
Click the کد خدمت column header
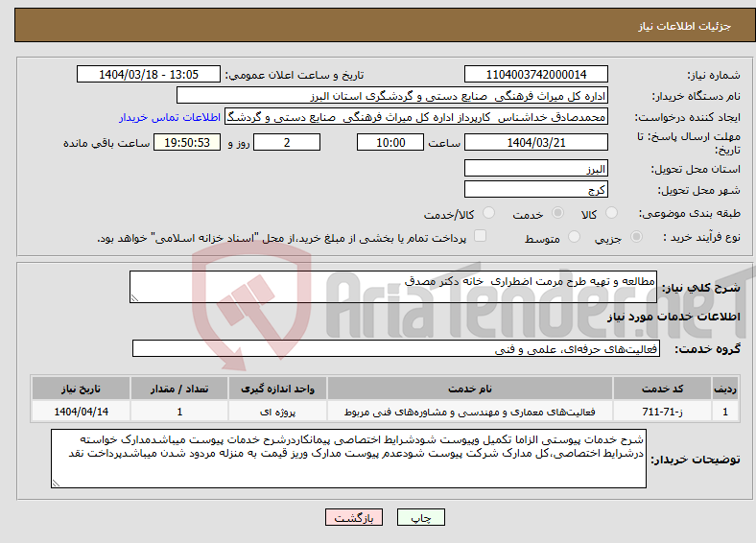click(x=663, y=389)
